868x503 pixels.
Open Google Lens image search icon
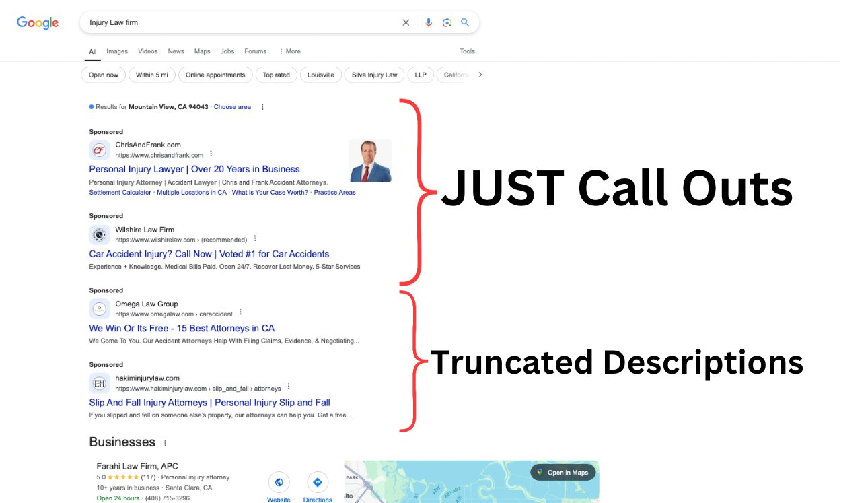(x=447, y=22)
